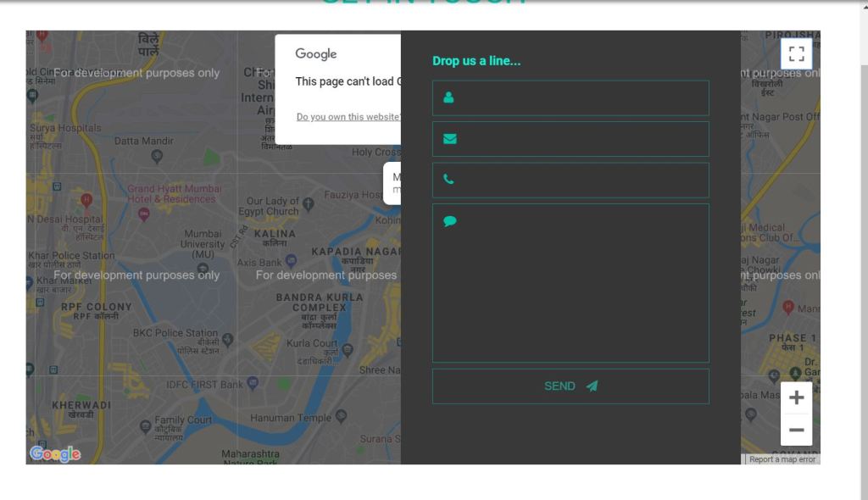Click the phone number input field
Viewport: 868px width, 500px height.
570,180
